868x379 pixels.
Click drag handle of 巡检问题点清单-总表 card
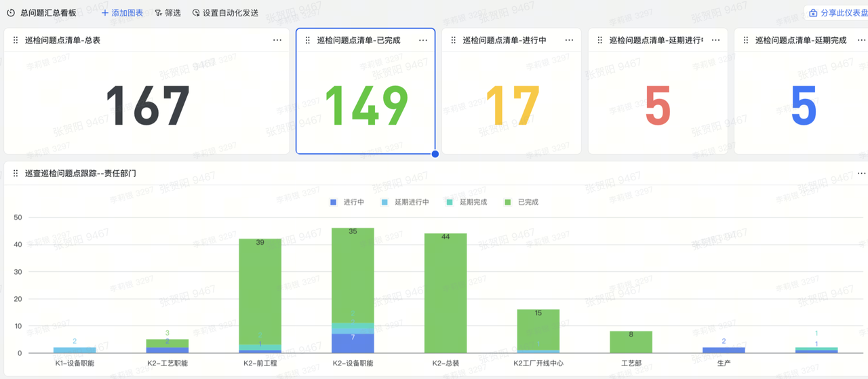click(x=16, y=41)
